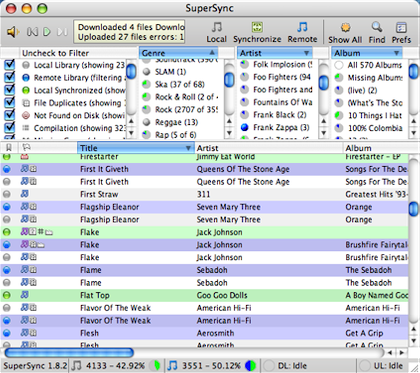420x373 pixels.
Task: Click remote library pie chart in status bar
Action: click(250, 366)
